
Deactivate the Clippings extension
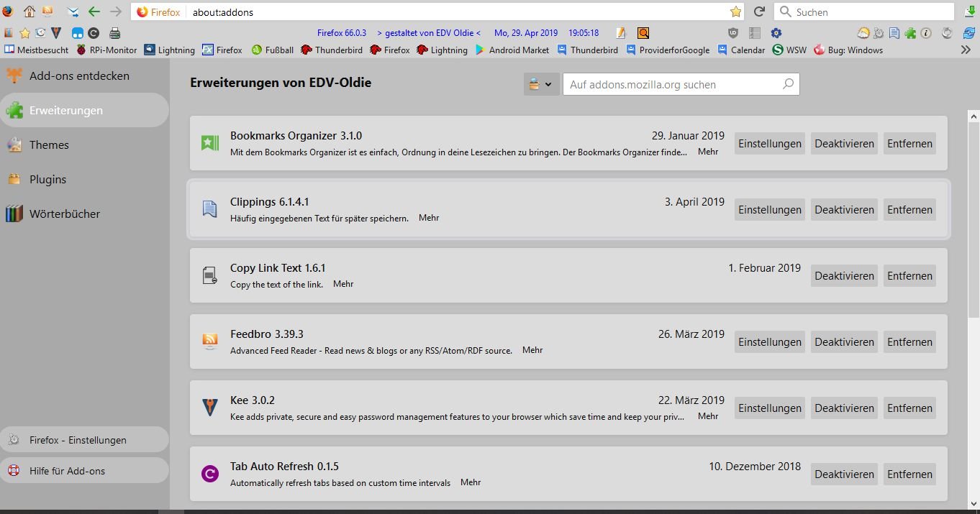tap(844, 210)
